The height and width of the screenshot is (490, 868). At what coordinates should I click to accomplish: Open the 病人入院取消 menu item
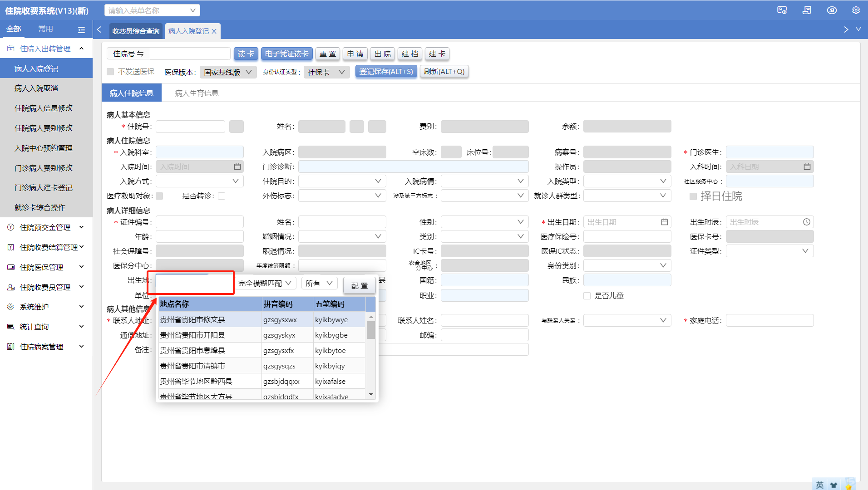pyautogui.click(x=46, y=88)
